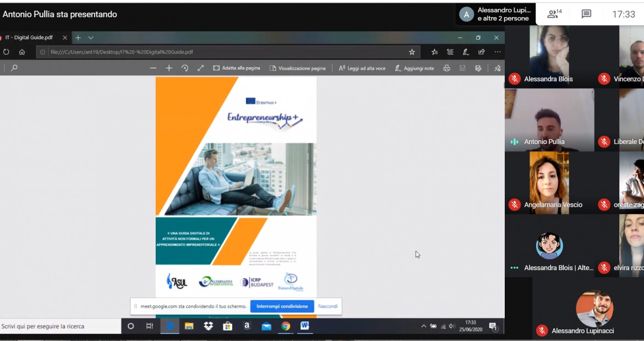The image size is (644, 341).
Task: Click the taskbar clock and date
Action: (x=471, y=326)
